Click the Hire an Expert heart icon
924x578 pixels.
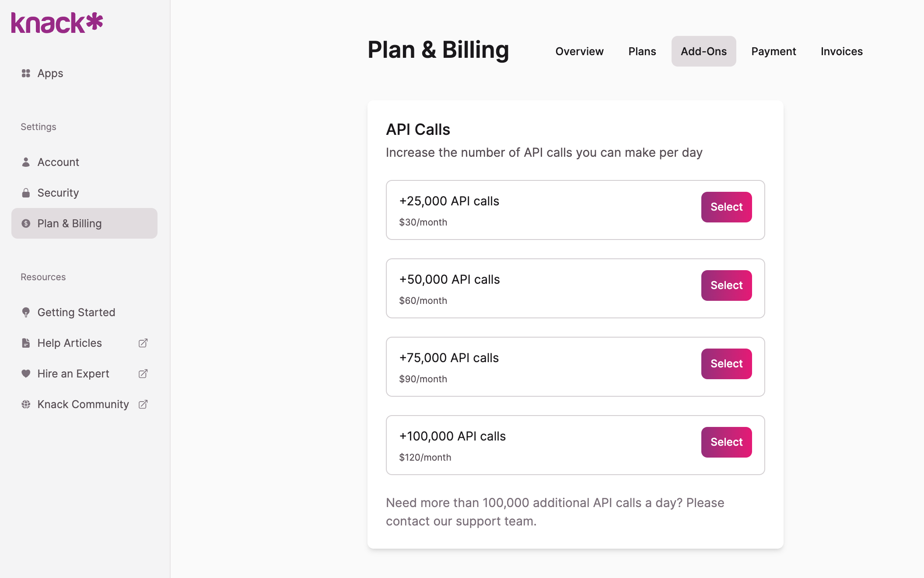26,374
